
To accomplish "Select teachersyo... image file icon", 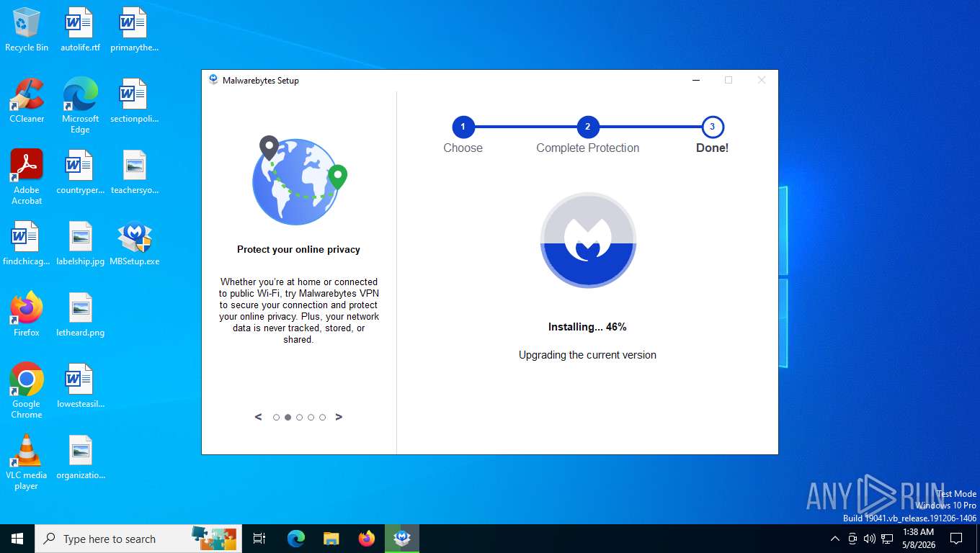I will (x=134, y=172).
